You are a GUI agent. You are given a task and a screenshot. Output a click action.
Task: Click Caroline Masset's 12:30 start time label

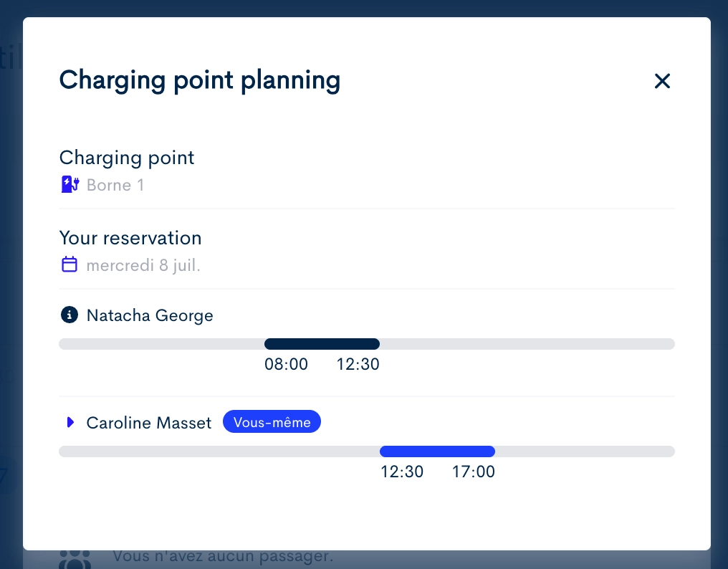coord(402,472)
